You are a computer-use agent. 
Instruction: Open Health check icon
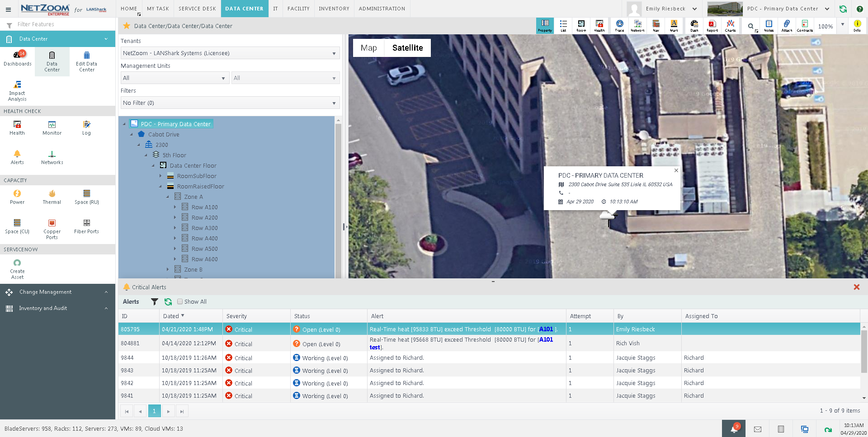tap(17, 128)
